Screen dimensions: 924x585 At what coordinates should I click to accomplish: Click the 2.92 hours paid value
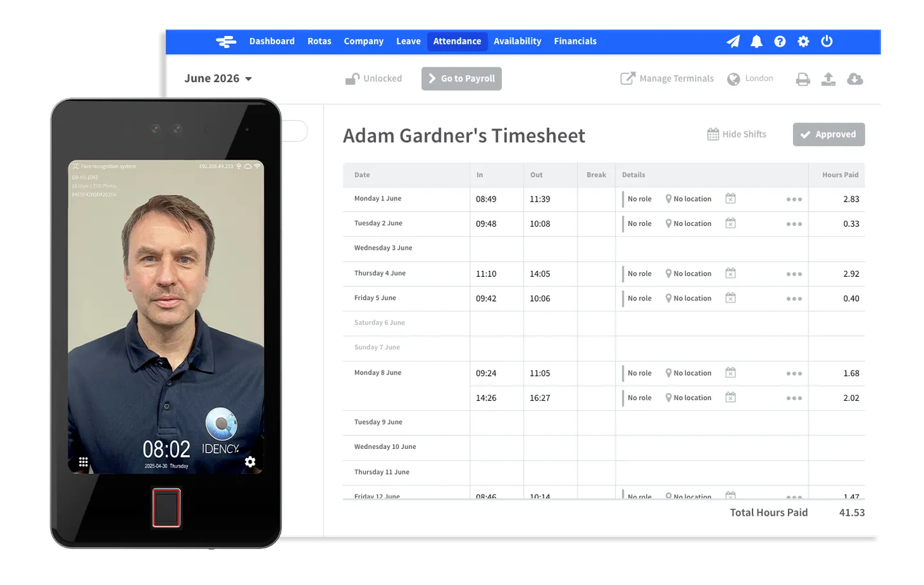click(x=851, y=274)
